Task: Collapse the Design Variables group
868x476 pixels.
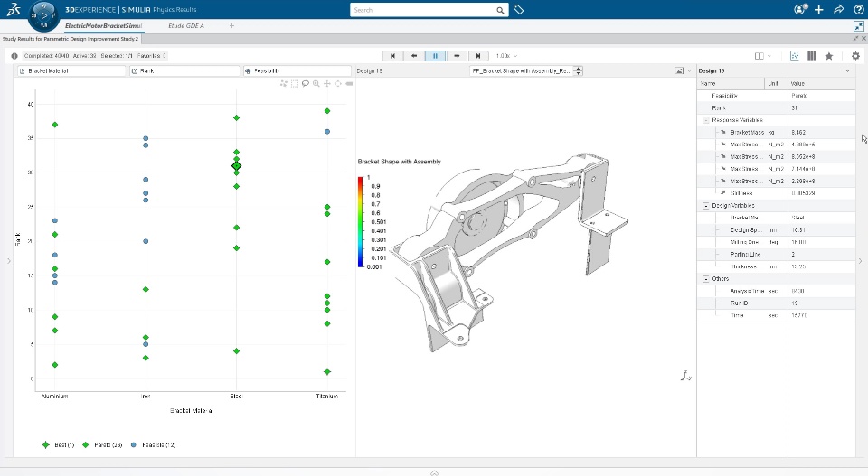Action: (706, 206)
